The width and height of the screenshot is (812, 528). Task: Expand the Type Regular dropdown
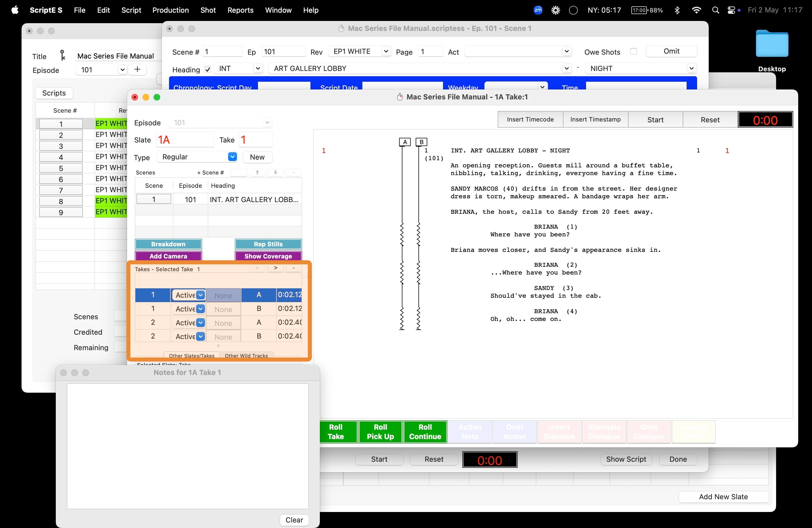point(232,157)
